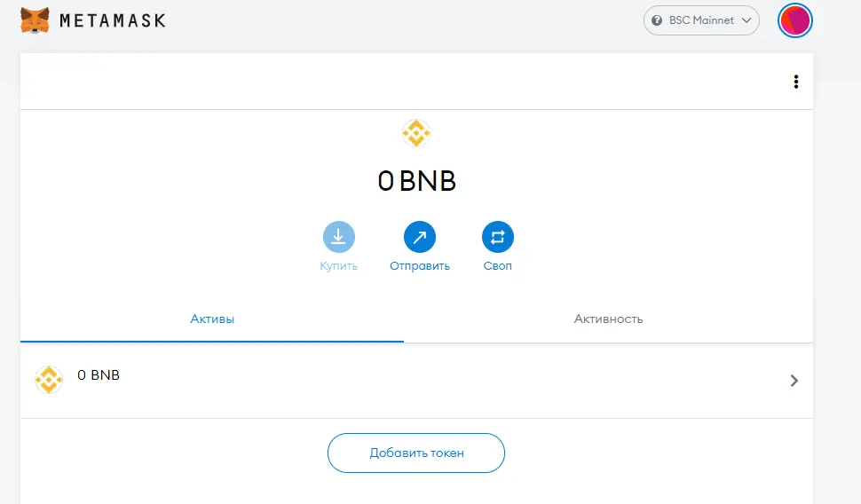Click the METAMASK wordmark text

point(113,21)
